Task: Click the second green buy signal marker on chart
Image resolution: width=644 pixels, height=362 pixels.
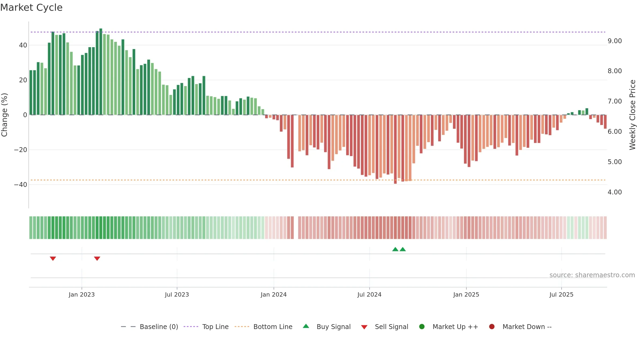Action: pos(403,249)
